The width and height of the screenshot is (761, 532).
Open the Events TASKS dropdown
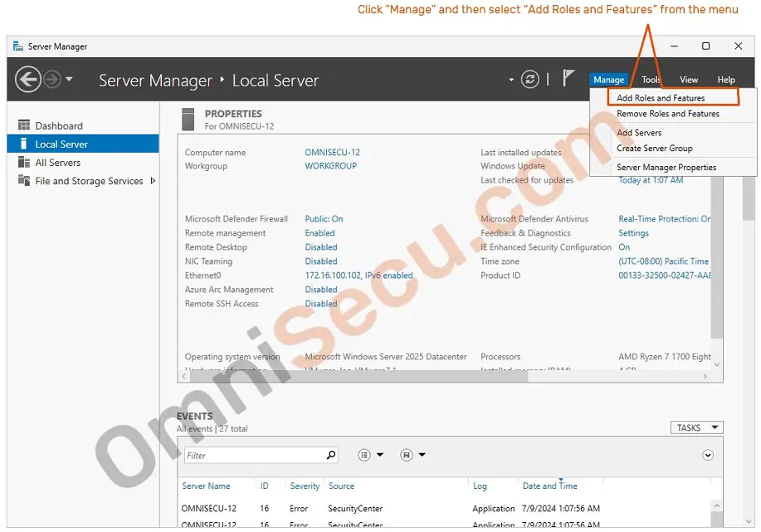click(696, 427)
